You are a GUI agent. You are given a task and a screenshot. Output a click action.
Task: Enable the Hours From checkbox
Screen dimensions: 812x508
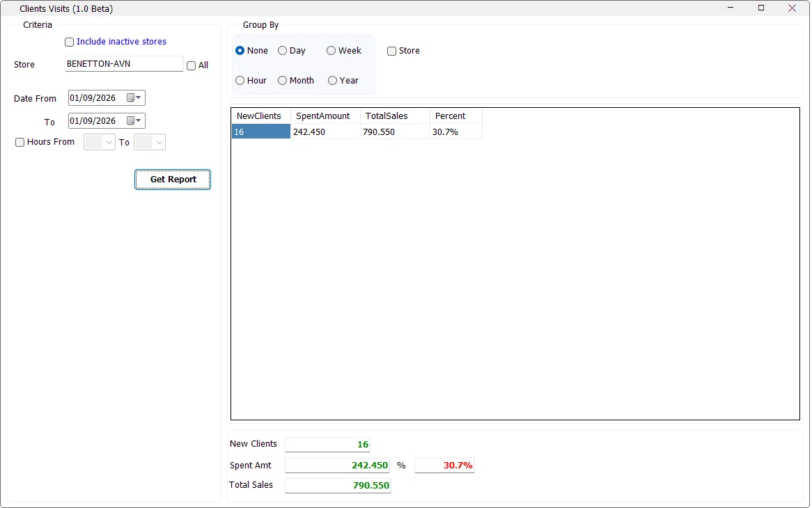pos(19,142)
